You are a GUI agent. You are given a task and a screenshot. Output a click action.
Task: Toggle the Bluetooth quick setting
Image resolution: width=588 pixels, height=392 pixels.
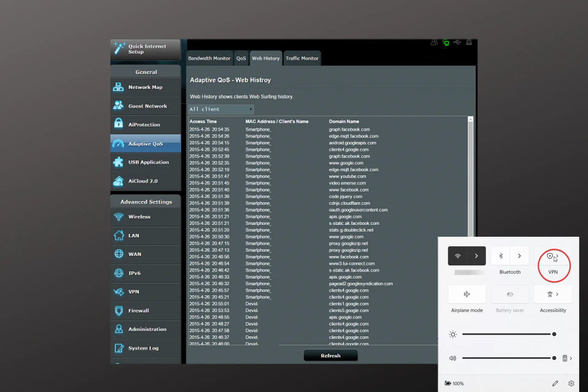[501, 256]
